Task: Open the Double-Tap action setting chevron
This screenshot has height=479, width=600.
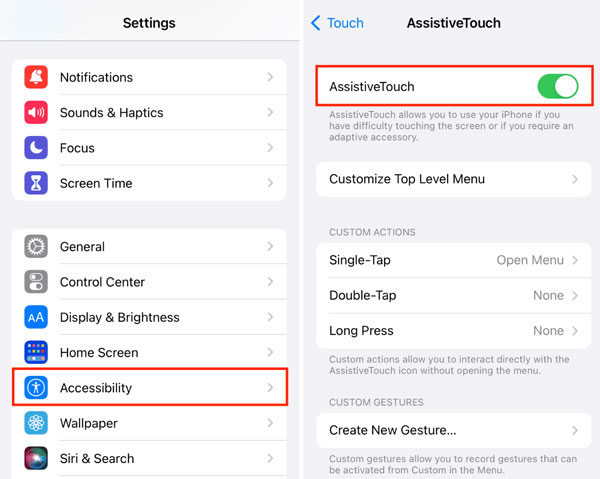Action: 575,296
